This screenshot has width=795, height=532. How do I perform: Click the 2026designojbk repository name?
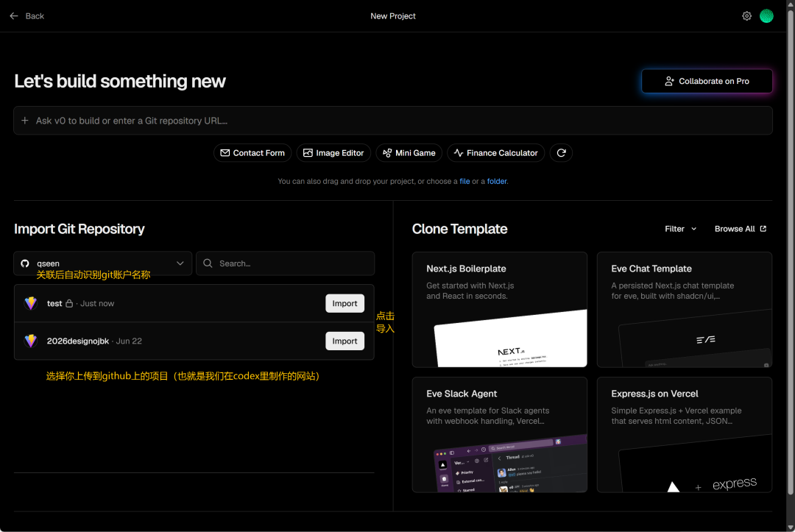77,341
